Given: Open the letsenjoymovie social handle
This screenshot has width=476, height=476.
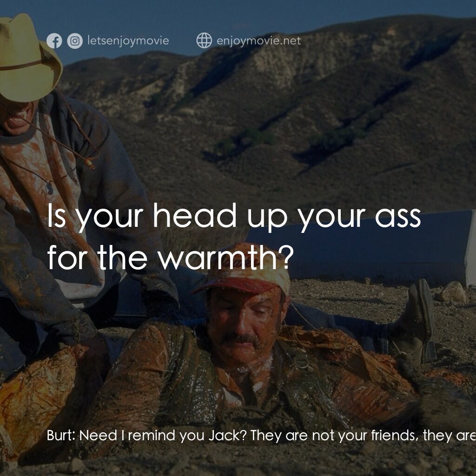Looking at the screenshot, I should point(128,41).
